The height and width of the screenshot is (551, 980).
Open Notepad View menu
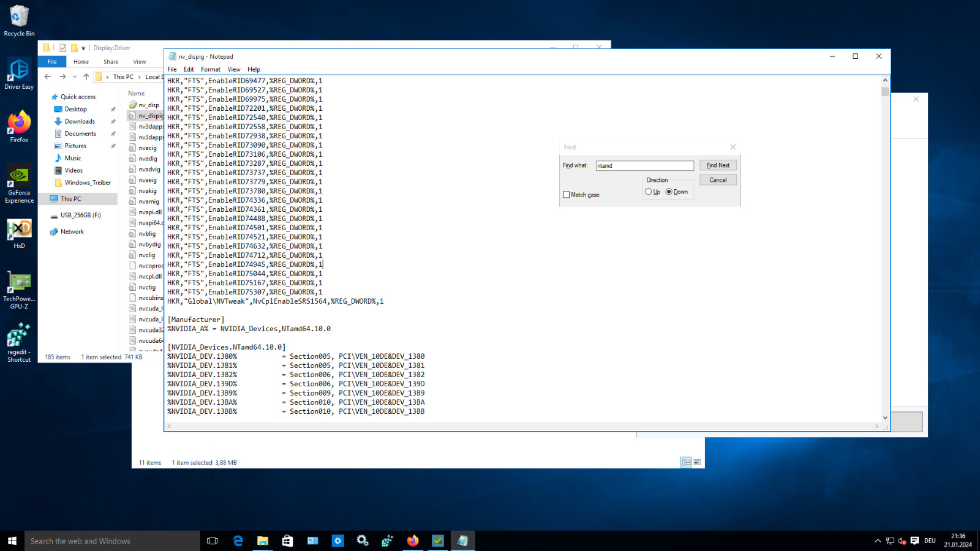[x=234, y=69]
